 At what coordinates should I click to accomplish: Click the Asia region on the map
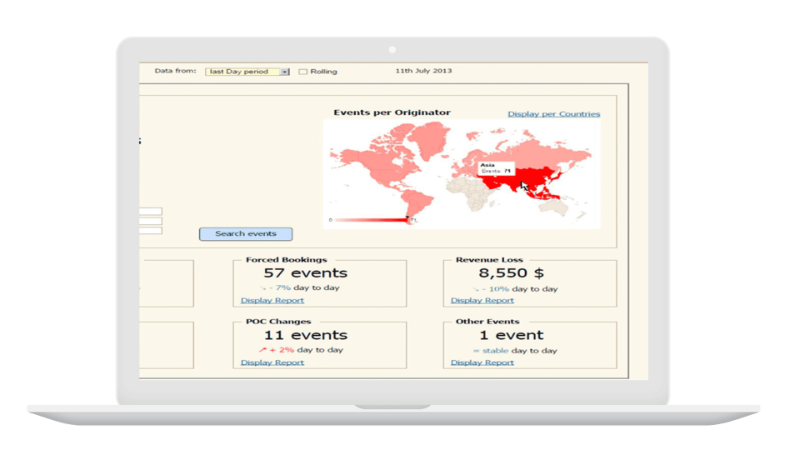point(535,180)
